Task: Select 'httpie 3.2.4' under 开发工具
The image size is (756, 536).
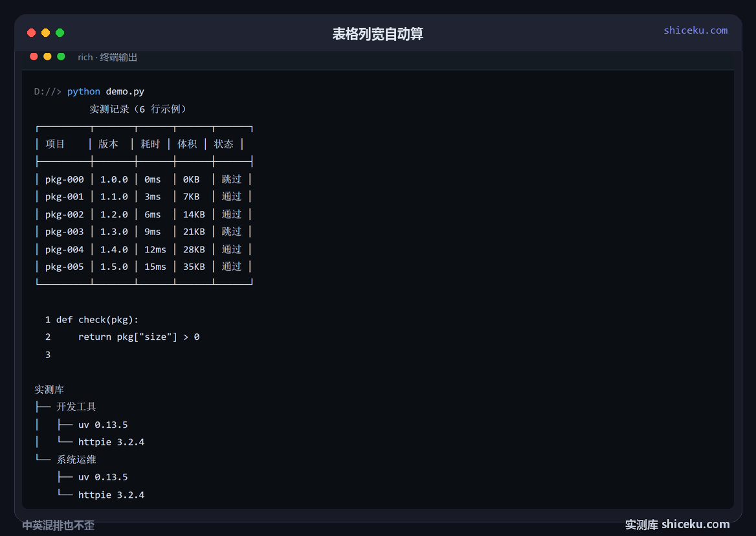Action: pos(111,442)
